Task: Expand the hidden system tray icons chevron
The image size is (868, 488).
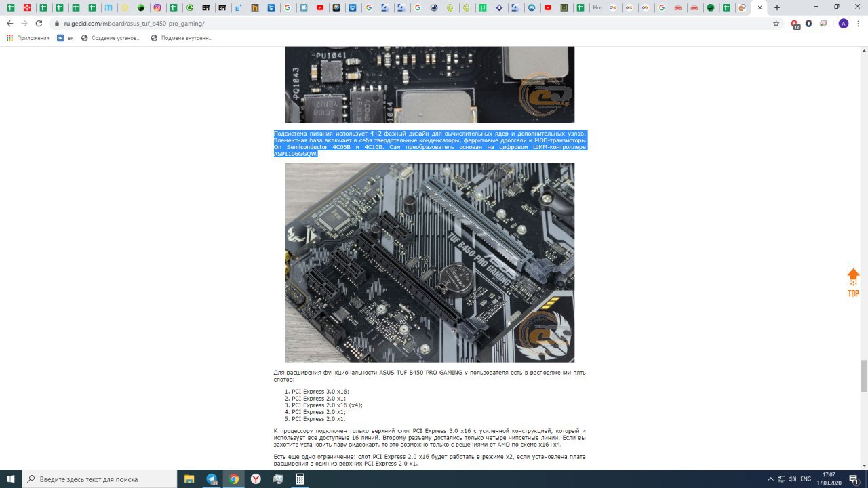Action: point(770,479)
